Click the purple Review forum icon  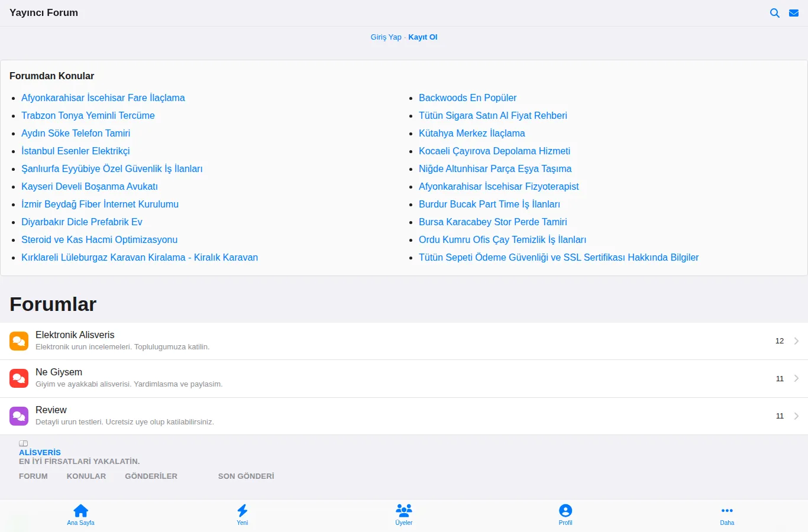(19, 416)
